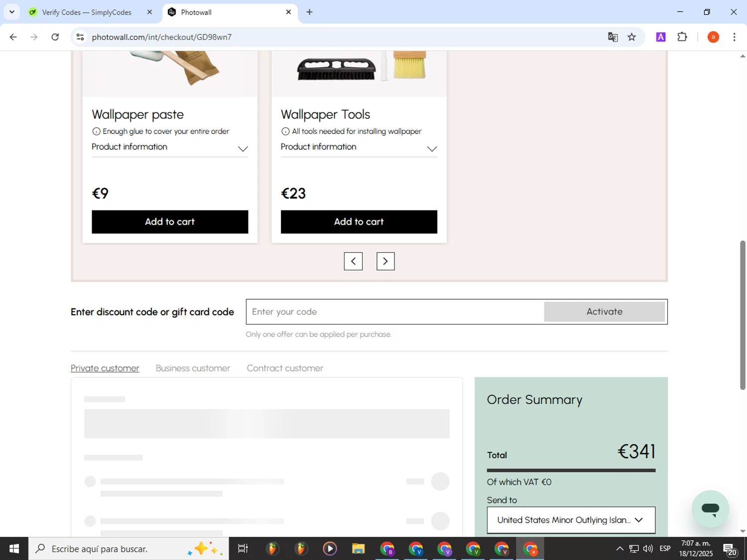Open a new browser tab
This screenshot has height=560, width=747.
[x=309, y=12]
